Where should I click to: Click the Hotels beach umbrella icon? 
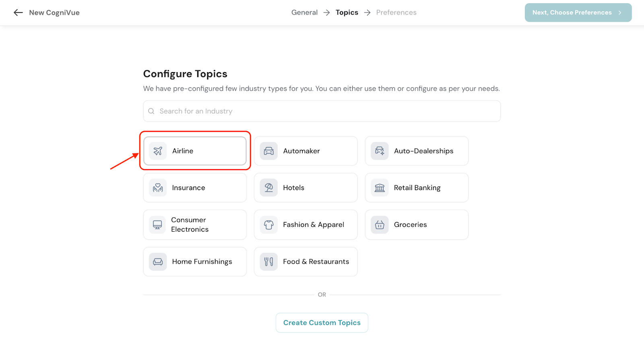click(x=269, y=188)
